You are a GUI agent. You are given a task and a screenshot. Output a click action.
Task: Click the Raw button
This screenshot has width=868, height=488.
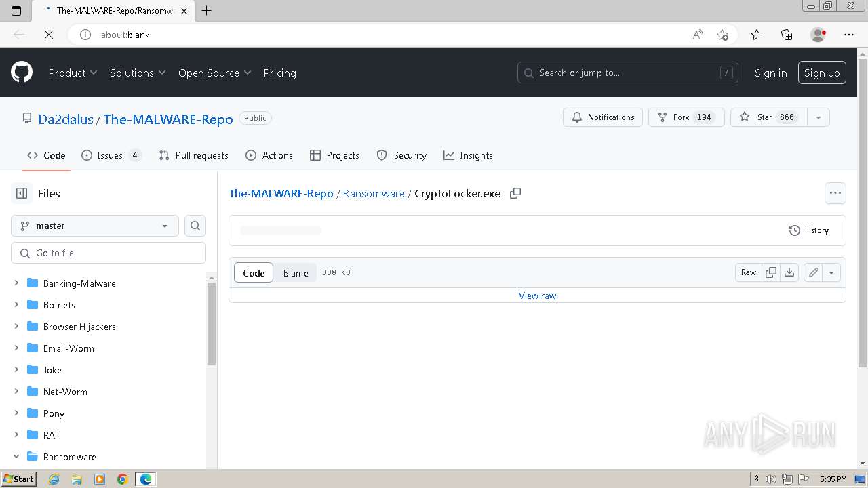(x=749, y=272)
